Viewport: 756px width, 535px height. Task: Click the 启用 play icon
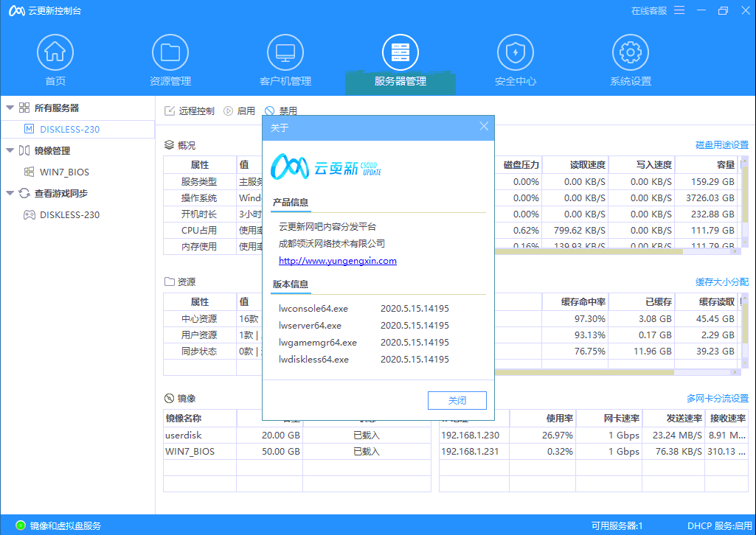point(228,111)
